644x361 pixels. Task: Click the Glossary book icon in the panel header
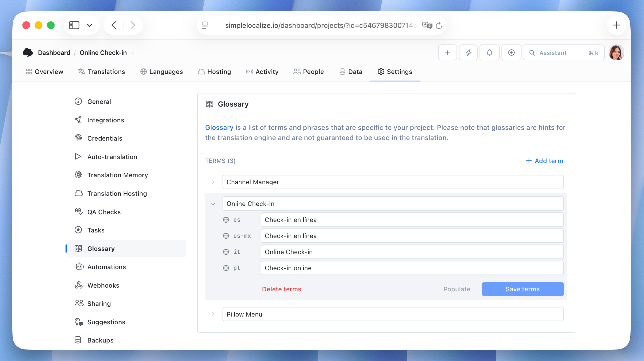pyautogui.click(x=209, y=104)
